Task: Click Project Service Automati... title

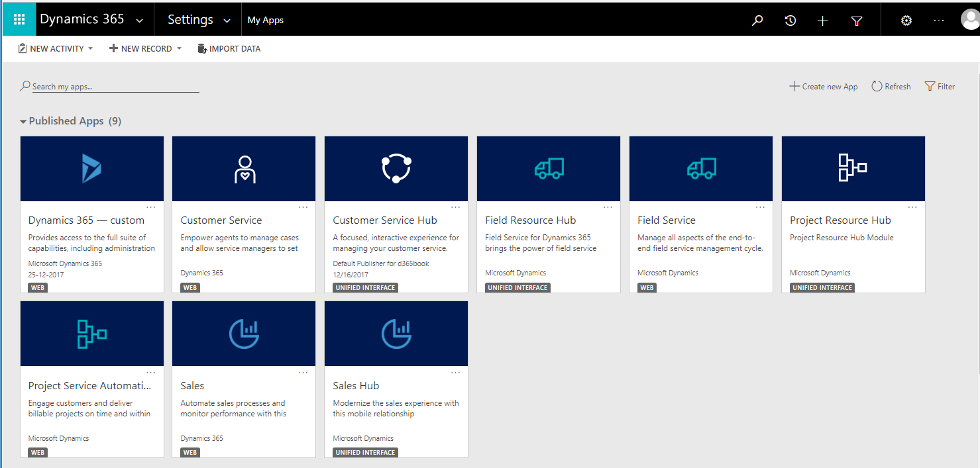Action: pyautogui.click(x=89, y=386)
